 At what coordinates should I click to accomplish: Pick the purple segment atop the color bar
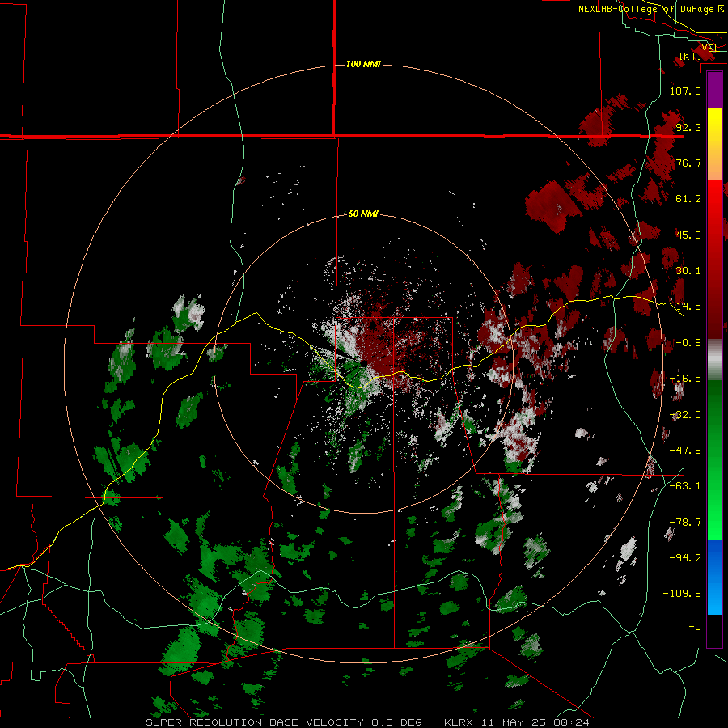[714, 91]
